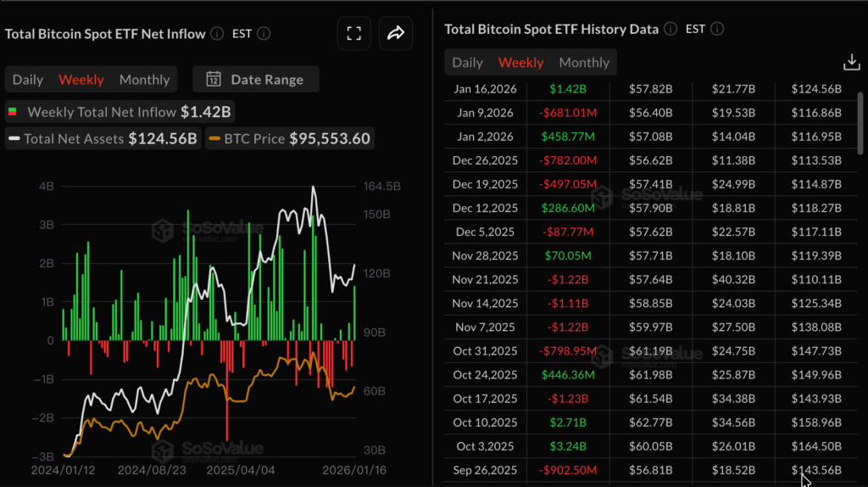The height and width of the screenshot is (487, 868).
Task: Switch net inflow chart to Daily
Action: [28, 80]
